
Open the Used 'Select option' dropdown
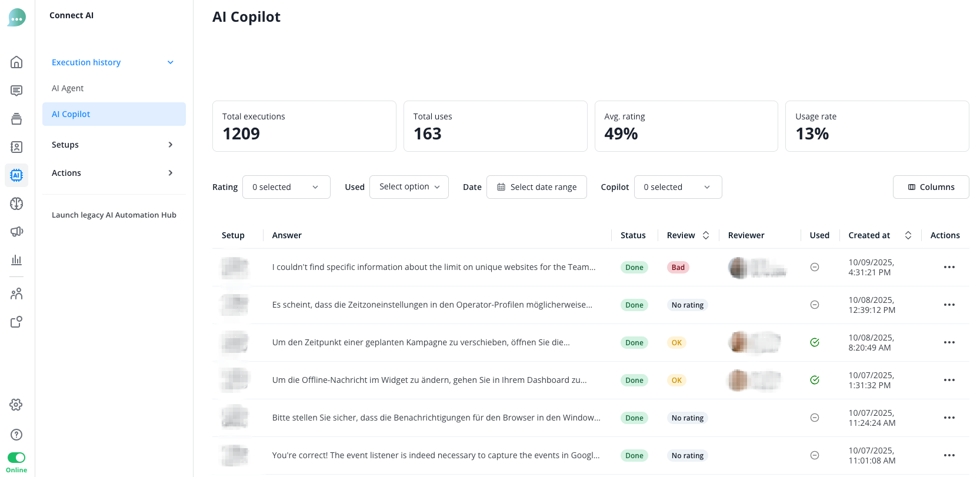pos(409,187)
